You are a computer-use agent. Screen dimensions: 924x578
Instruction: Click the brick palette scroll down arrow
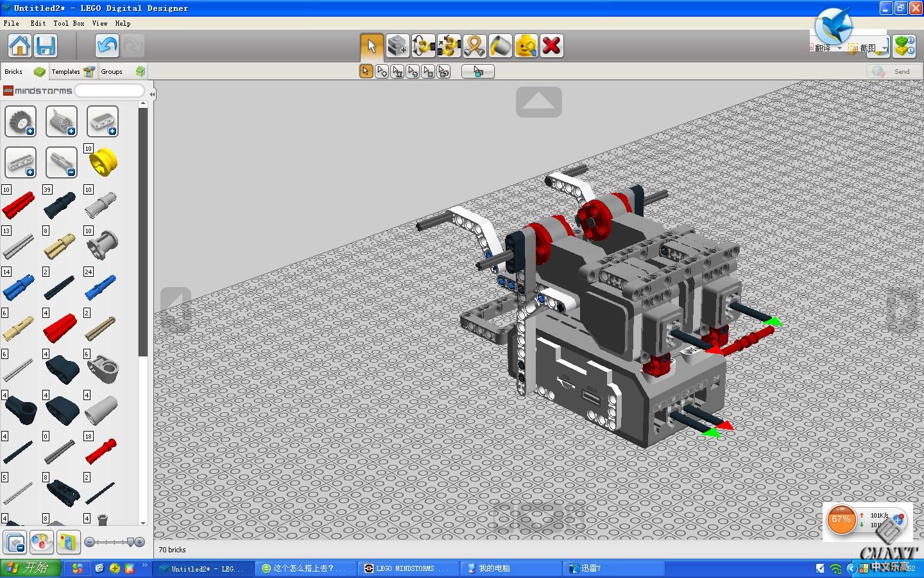(x=142, y=523)
